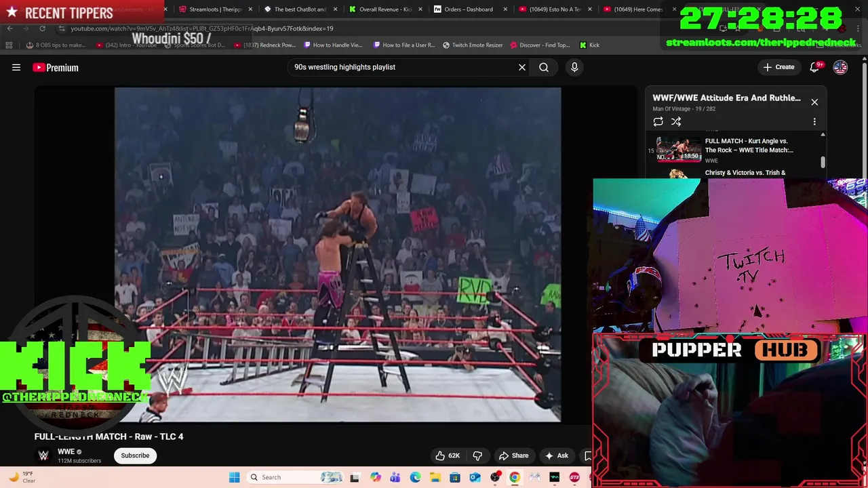
Task: Open the WWE channel avatar
Action: click(43, 455)
